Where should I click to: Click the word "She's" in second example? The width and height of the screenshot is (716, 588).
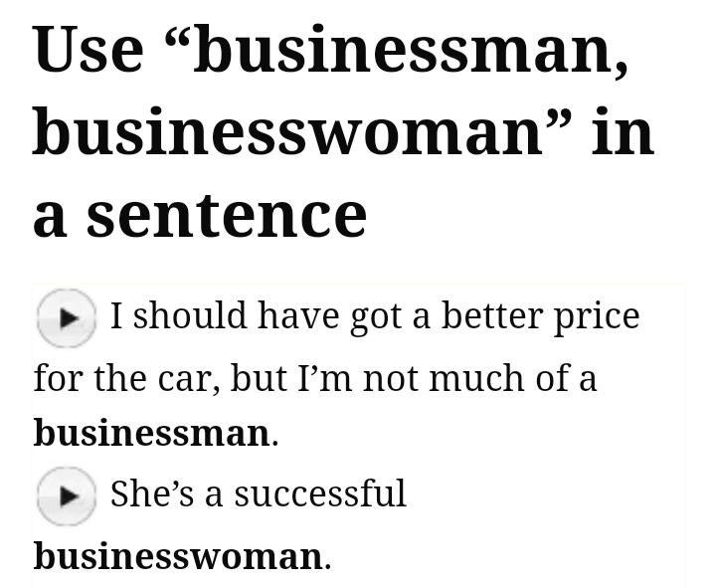click(x=151, y=493)
